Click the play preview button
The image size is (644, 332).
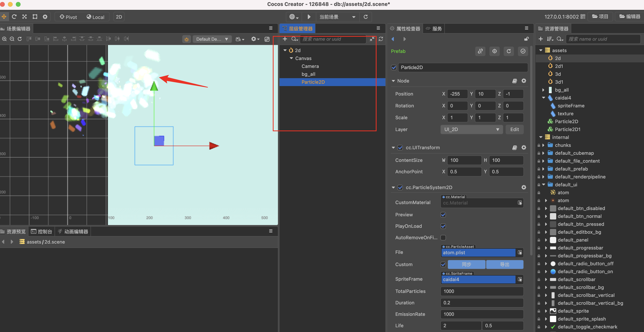tap(309, 17)
